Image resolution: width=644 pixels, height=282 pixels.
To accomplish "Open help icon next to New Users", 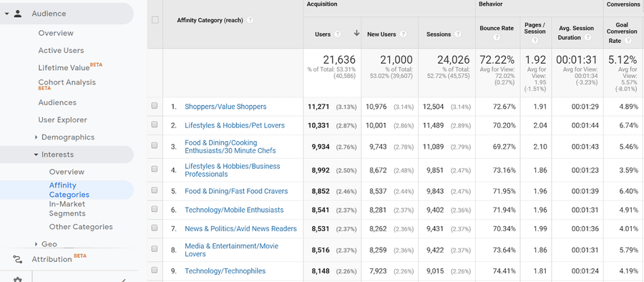I will click(x=404, y=34).
